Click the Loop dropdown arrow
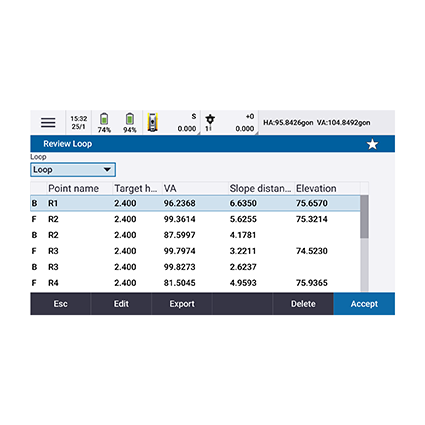425x425 pixels. tap(107, 169)
